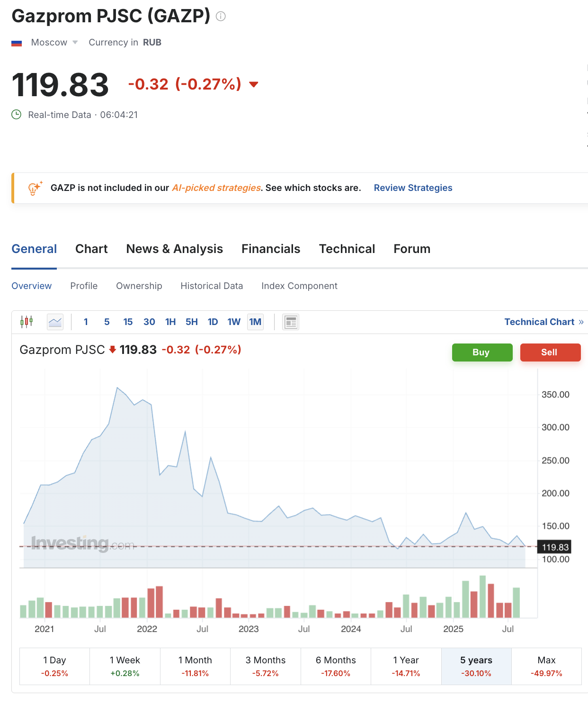
Task: Open the Financials tab
Action: [271, 249]
